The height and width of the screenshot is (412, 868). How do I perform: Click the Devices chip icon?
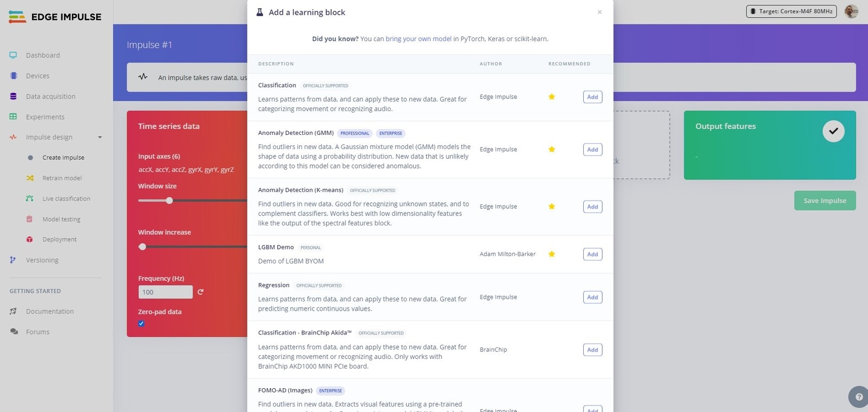tap(14, 76)
